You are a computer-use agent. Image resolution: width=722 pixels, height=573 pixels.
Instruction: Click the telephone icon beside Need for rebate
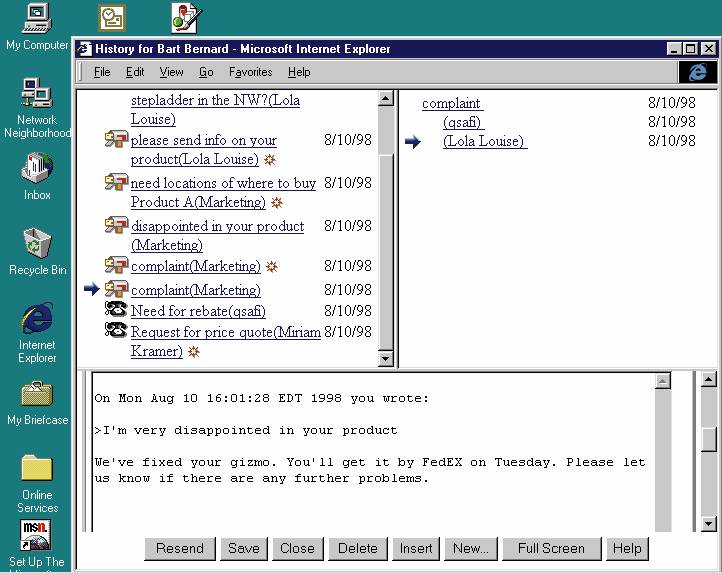(116, 310)
